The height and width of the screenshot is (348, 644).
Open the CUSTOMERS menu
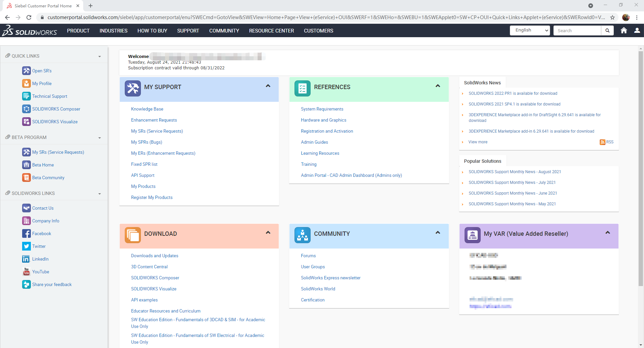(x=319, y=30)
